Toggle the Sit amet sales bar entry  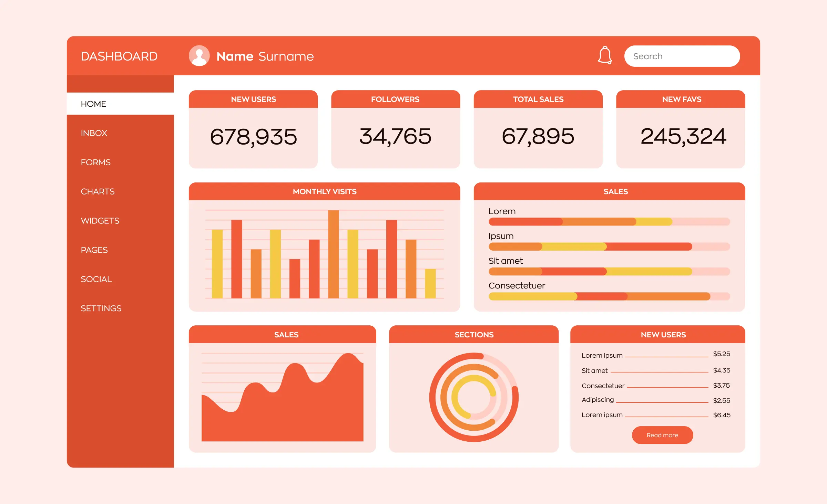pos(509,260)
